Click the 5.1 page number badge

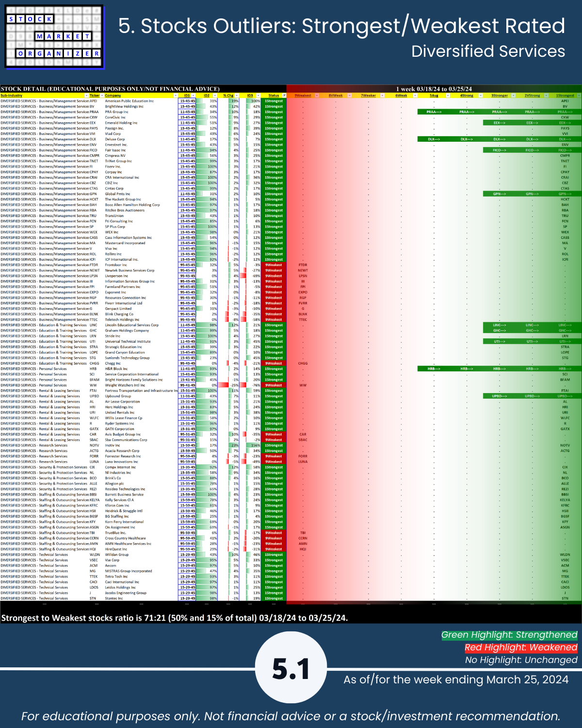point(291,669)
